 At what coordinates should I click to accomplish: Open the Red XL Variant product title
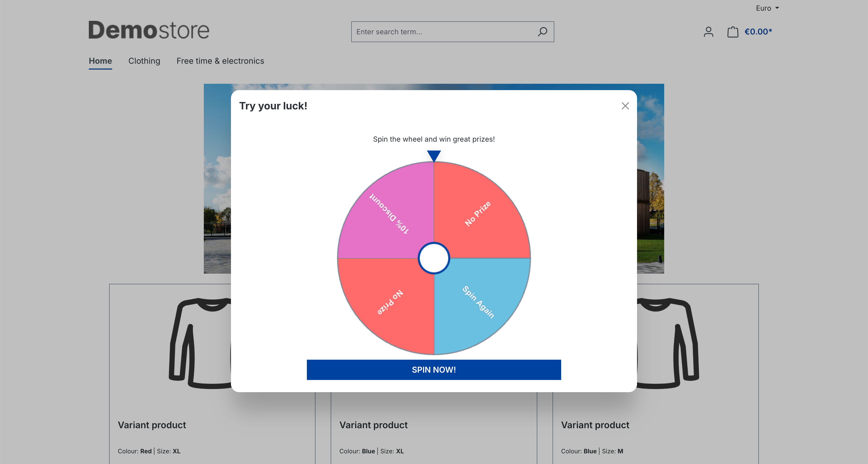(x=152, y=425)
